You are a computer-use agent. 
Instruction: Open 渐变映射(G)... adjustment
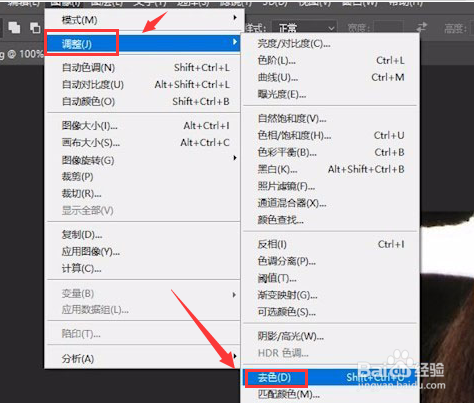point(330,295)
